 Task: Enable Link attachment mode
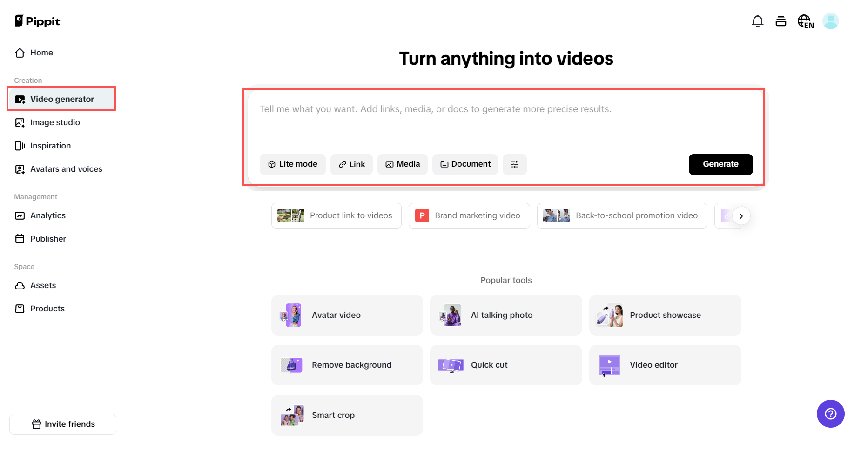coord(351,164)
